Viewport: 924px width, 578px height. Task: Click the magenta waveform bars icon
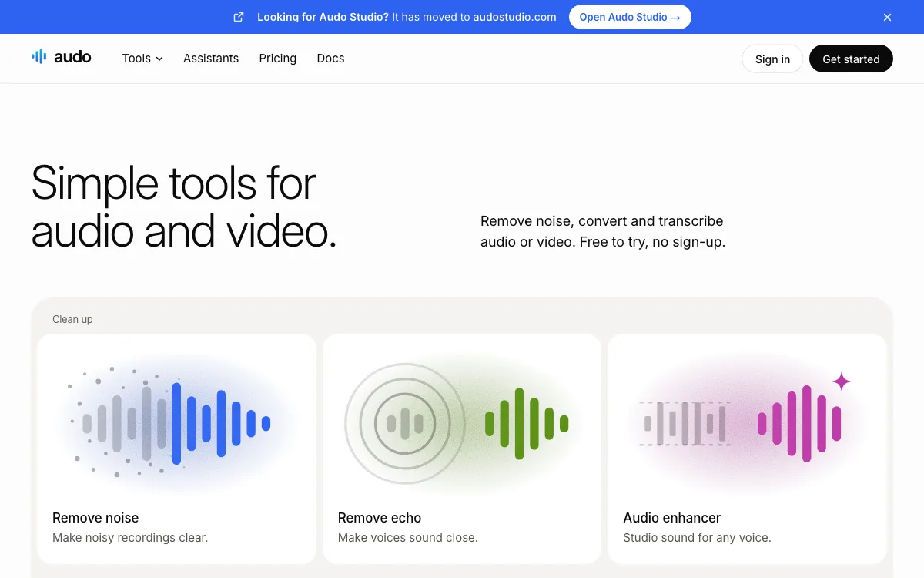799,423
